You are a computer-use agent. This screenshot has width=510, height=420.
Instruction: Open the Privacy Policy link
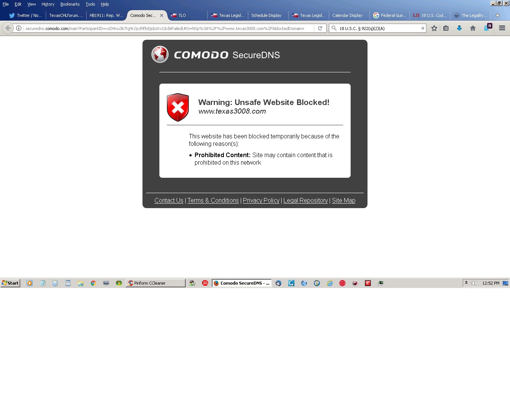pyautogui.click(x=261, y=200)
